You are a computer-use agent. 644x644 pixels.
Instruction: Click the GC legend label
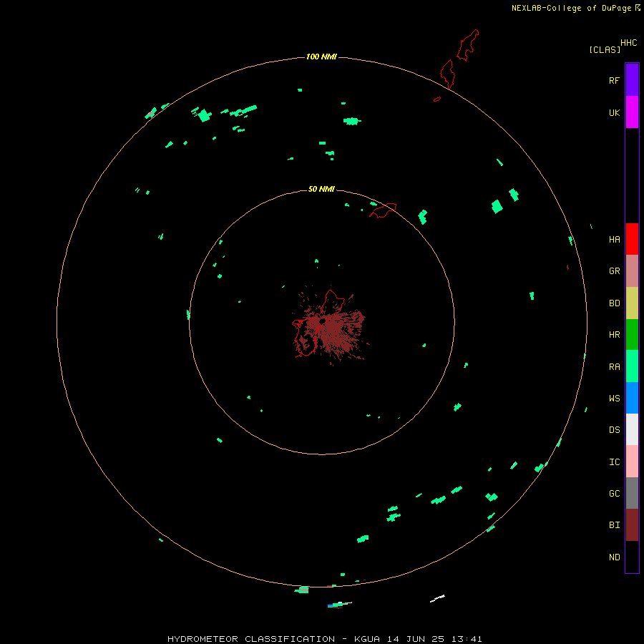(x=614, y=494)
